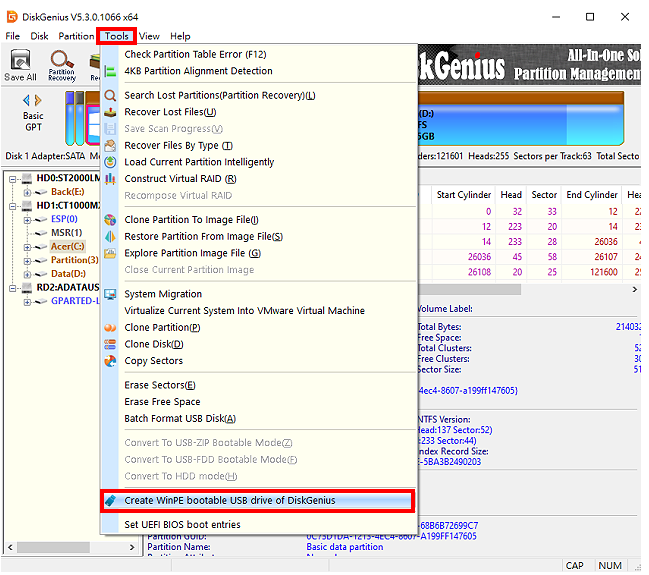649x575 pixels.
Task: Click the Recover Files By Type icon
Action: click(x=110, y=146)
